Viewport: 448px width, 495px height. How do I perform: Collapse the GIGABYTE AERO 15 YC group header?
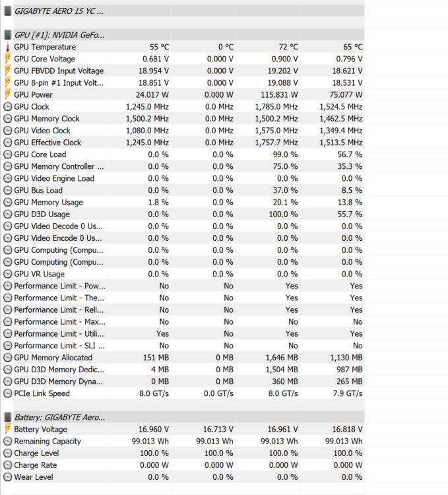pos(58,11)
